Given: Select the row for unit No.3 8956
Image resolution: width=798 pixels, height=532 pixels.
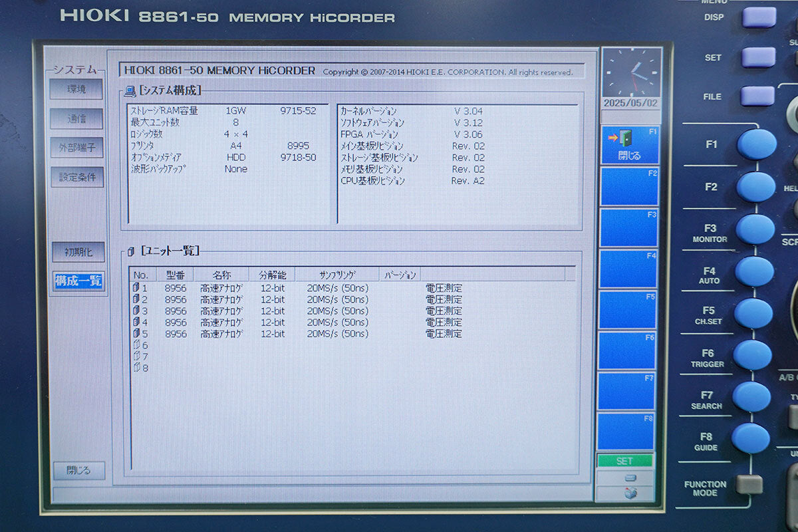Looking at the screenshot, I should click(266, 310).
